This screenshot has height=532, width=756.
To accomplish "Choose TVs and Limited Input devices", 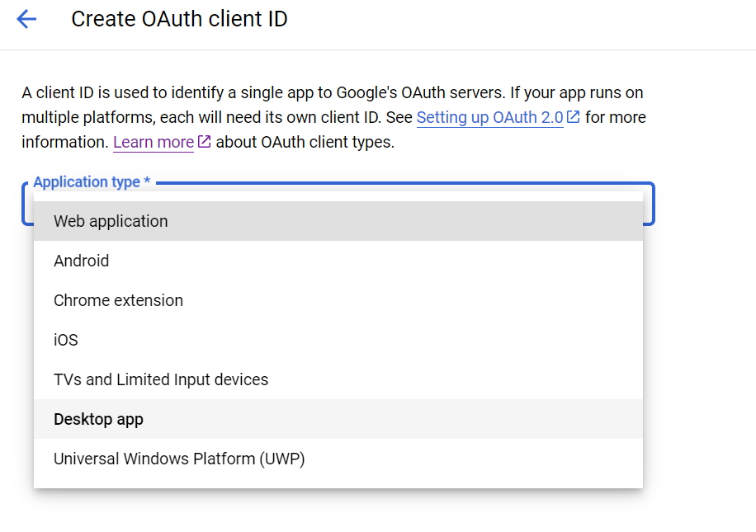I will [x=338, y=379].
